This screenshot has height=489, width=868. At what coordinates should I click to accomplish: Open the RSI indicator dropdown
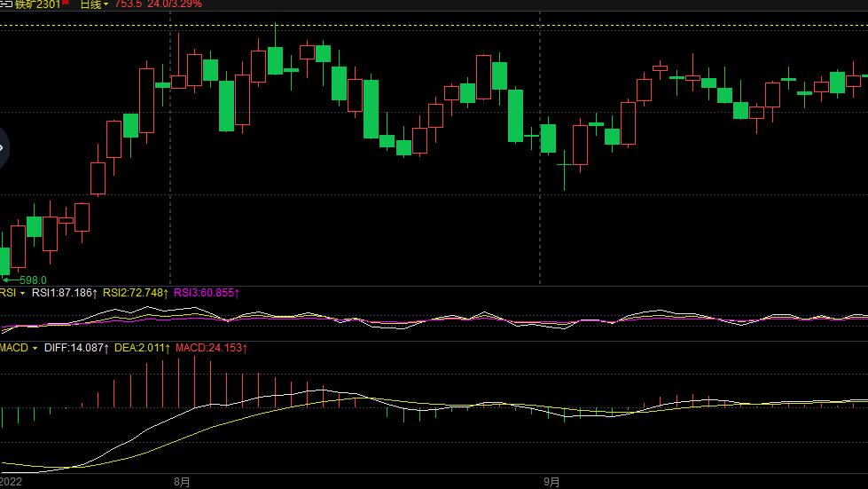(x=12, y=293)
